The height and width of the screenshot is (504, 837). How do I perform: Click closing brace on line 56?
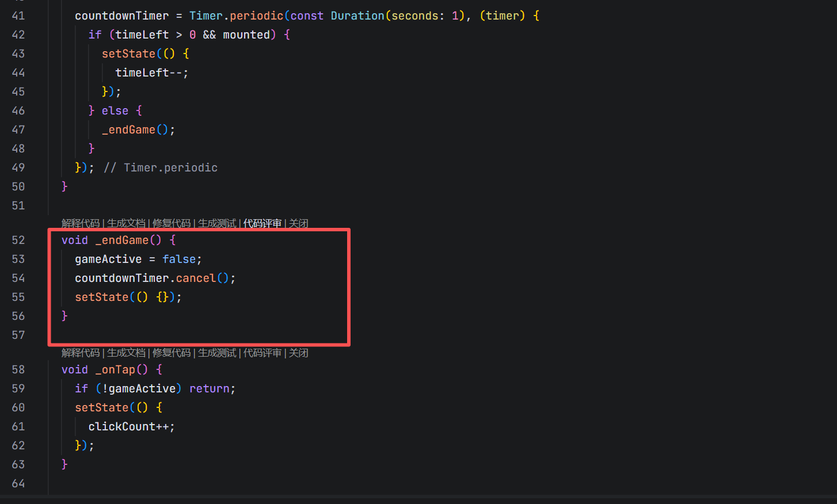point(64,316)
